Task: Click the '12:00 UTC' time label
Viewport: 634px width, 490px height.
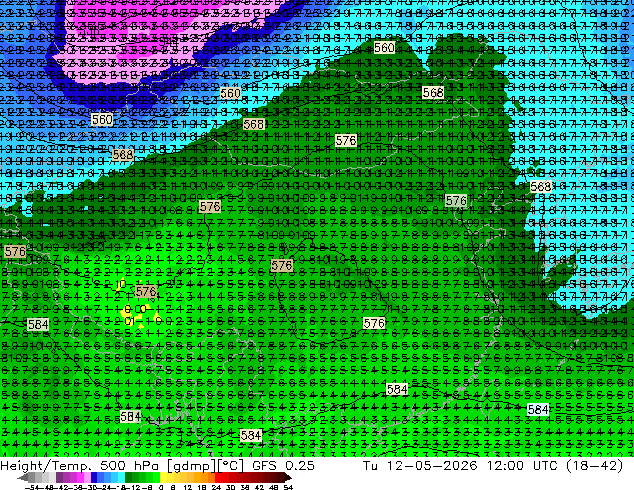Action: (x=522, y=465)
